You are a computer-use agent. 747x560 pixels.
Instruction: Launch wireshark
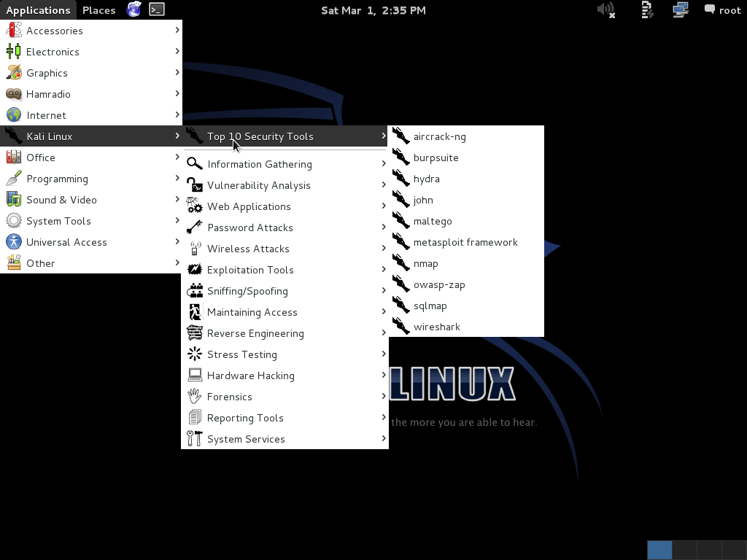click(466, 327)
